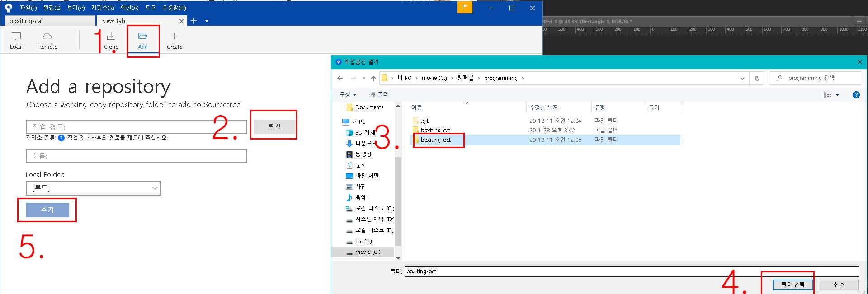Click the 추가 button
The height and width of the screenshot is (294, 868).
click(47, 210)
